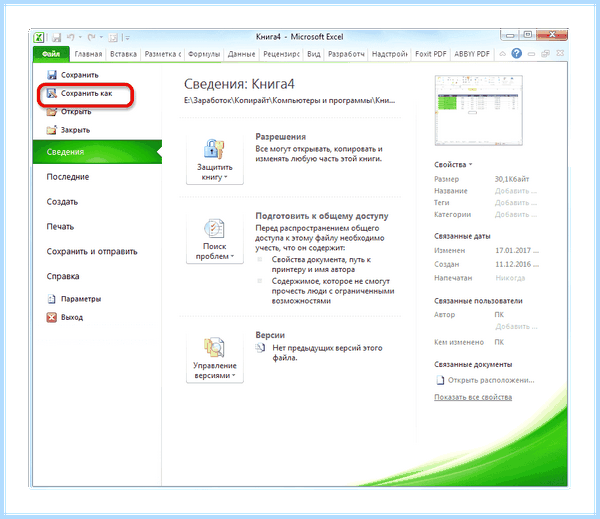Add tags in the Теги field
The image size is (600, 519).
tap(515, 202)
